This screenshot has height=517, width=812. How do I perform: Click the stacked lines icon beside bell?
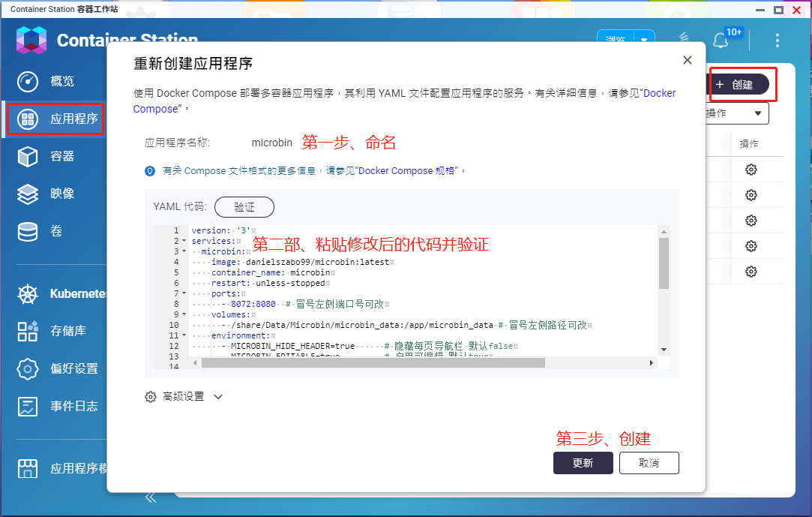[684, 37]
